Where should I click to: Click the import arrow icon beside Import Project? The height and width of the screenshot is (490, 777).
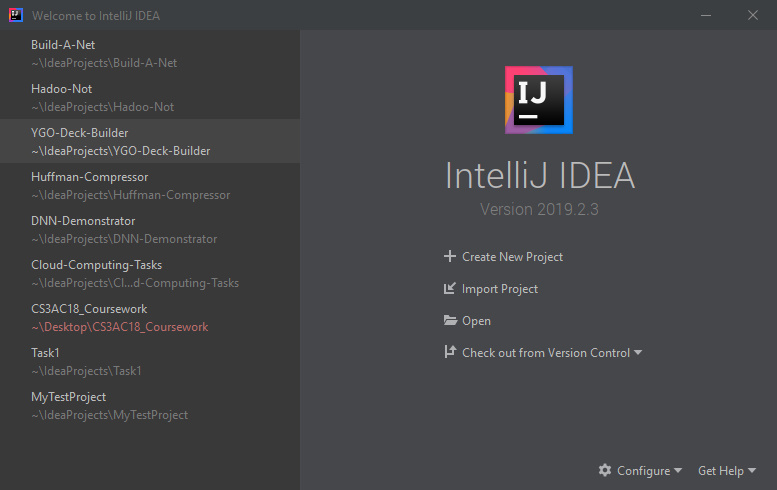pos(450,289)
